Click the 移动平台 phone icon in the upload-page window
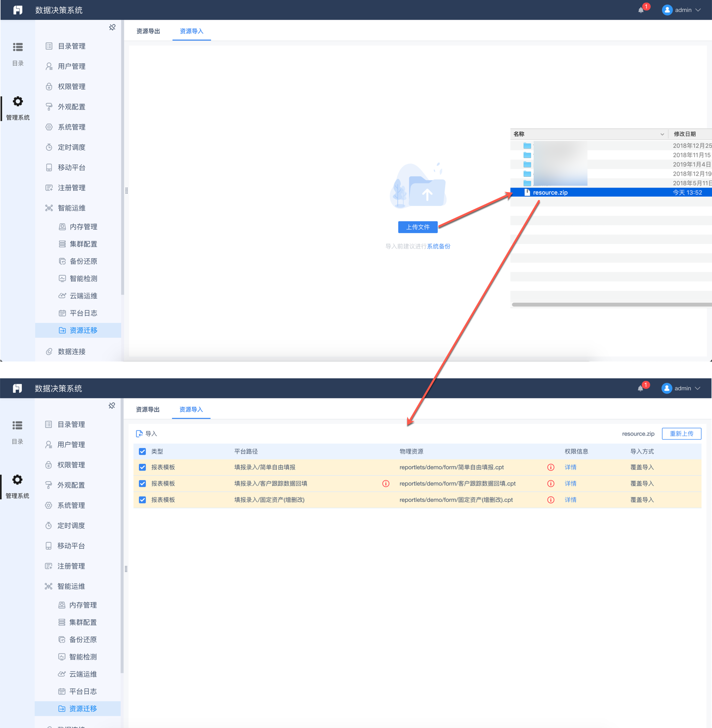The height and width of the screenshot is (728, 712). tap(49, 167)
